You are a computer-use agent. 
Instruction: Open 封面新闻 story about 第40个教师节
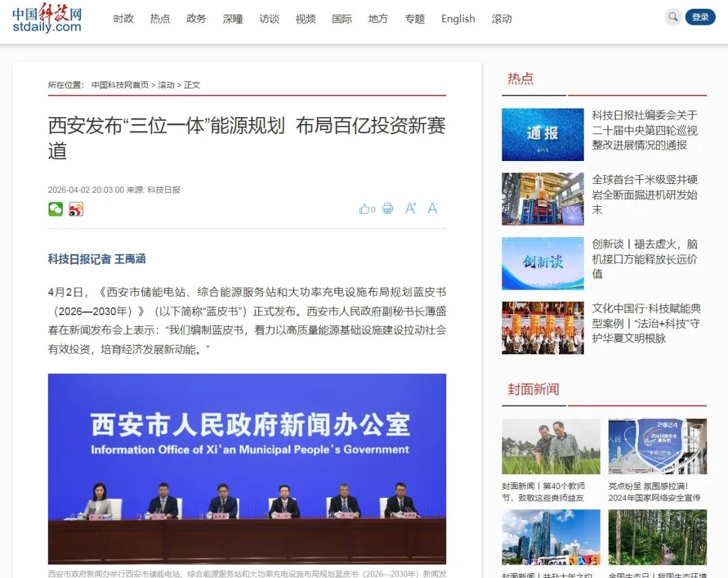tap(551, 490)
